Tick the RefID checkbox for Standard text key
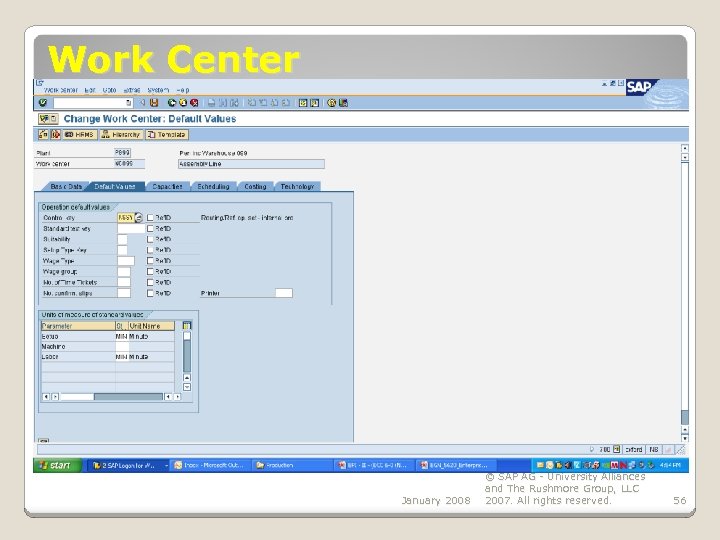 [x=150, y=228]
